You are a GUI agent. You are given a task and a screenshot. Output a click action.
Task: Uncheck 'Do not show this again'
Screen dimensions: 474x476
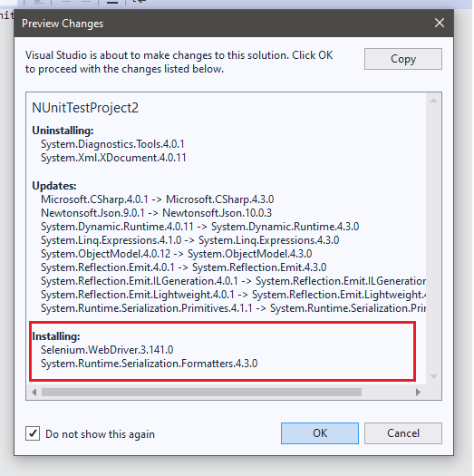(x=33, y=433)
